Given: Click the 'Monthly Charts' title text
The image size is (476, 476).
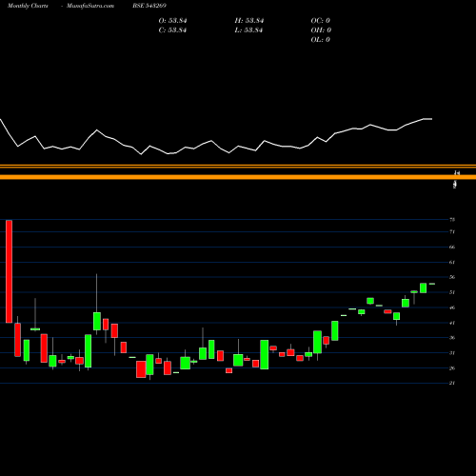Looking at the screenshot, I should [x=28, y=6].
